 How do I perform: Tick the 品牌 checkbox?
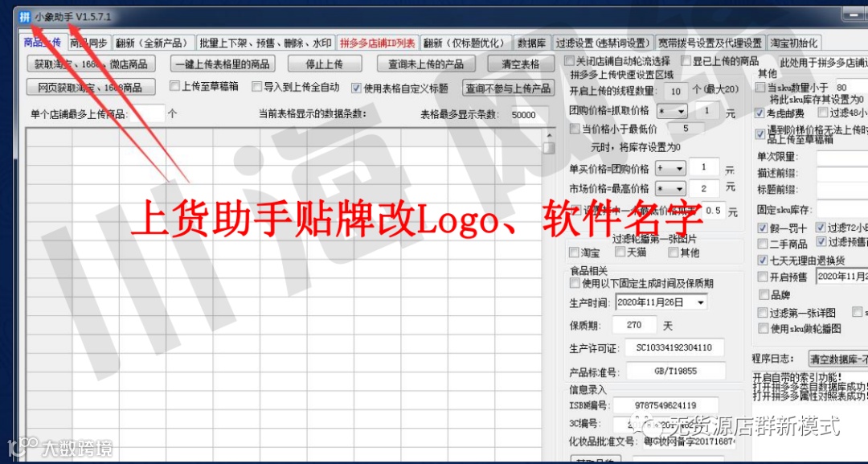pyautogui.click(x=764, y=294)
